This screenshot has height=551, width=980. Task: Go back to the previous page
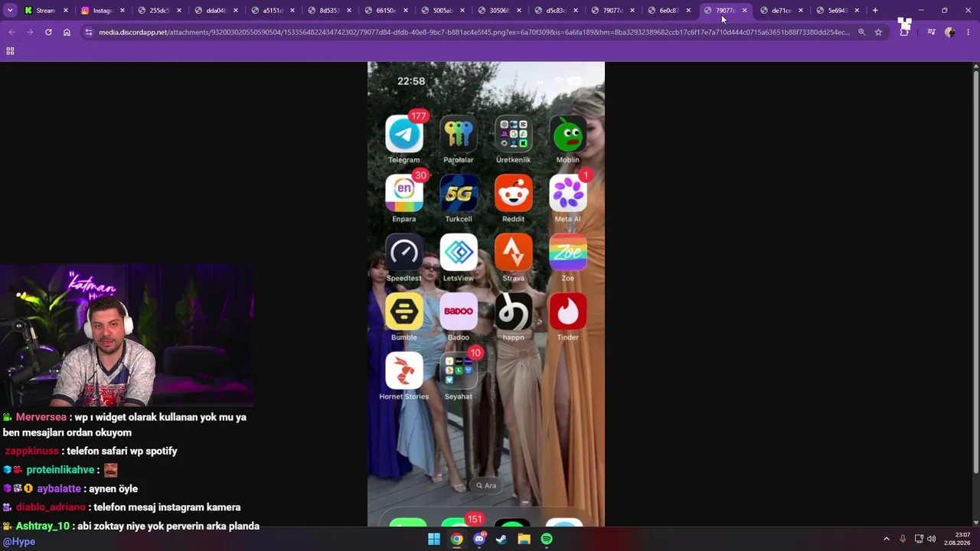coord(11,32)
